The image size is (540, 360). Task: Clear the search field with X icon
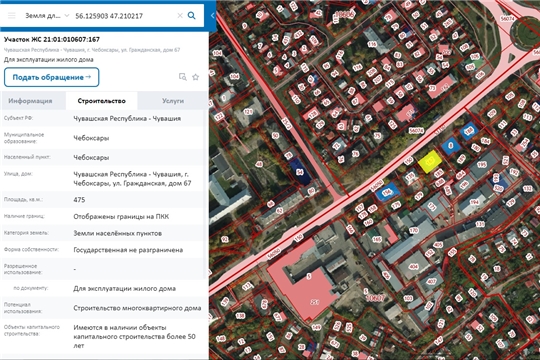(x=180, y=16)
